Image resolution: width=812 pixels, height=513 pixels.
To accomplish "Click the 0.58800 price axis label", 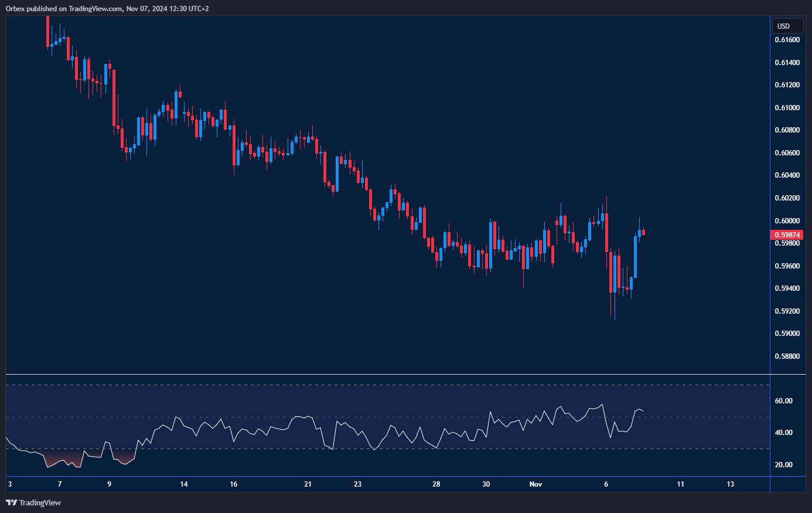I will coord(787,356).
